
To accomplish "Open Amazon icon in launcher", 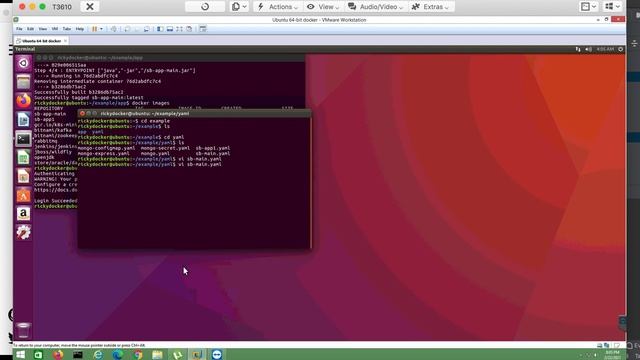I will 24,213.
